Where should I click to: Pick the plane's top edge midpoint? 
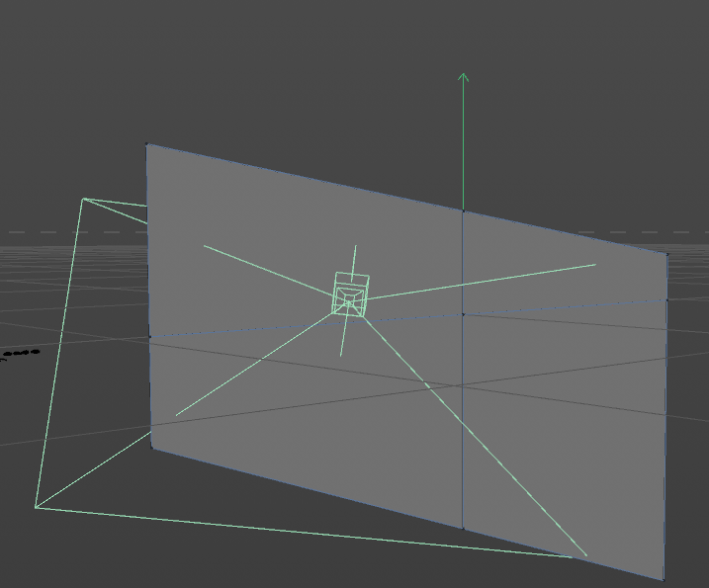[x=463, y=210]
